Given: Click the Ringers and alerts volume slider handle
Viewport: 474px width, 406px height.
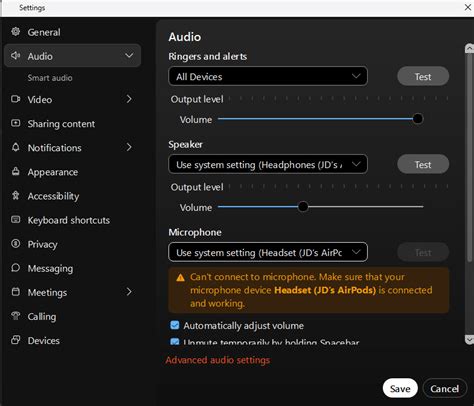Looking at the screenshot, I should (418, 119).
